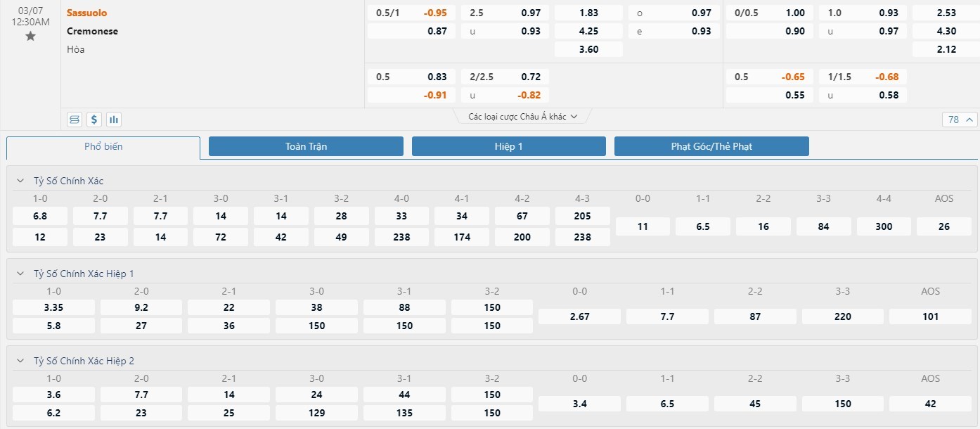
Task: Choose 300 odds for 4-4 exact score
Action: tap(884, 226)
